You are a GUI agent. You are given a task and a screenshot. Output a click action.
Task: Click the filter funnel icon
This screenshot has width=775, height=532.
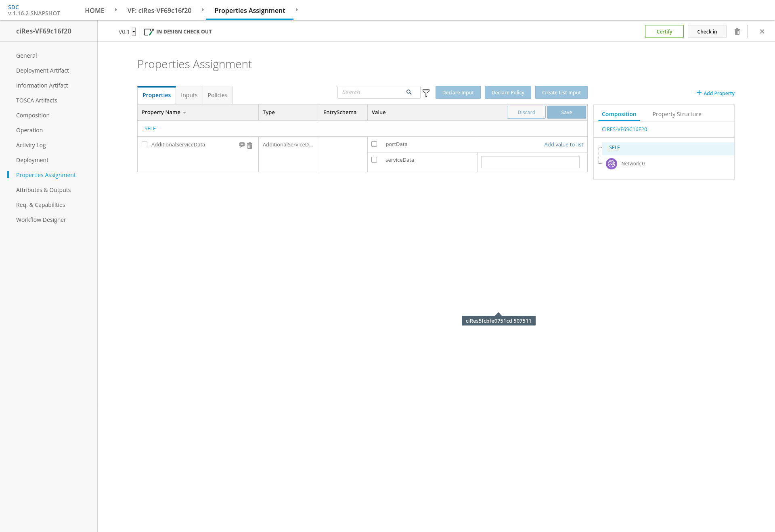click(x=426, y=93)
